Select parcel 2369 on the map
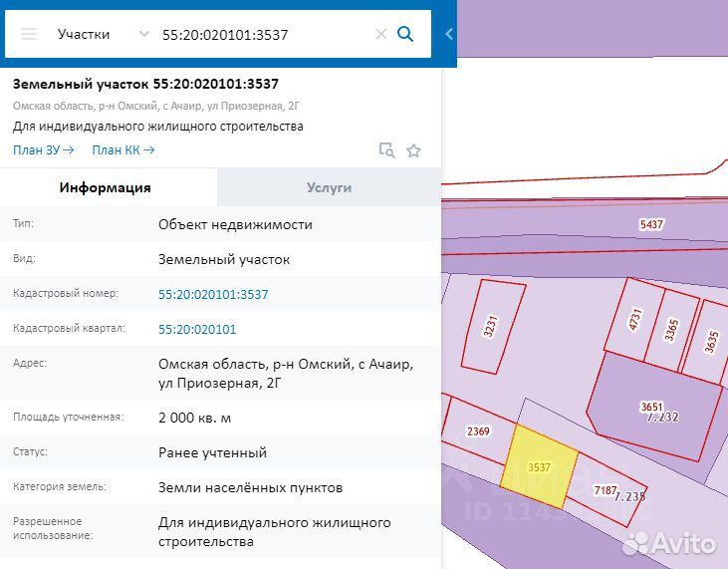The height and width of the screenshot is (569, 728). [478, 431]
